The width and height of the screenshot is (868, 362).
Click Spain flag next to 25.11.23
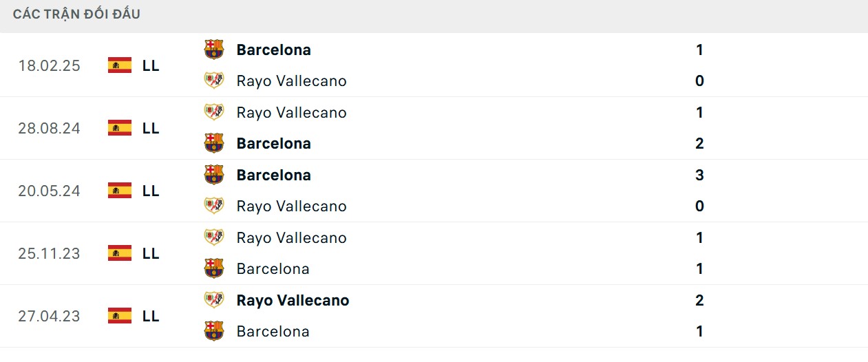(120, 253)
